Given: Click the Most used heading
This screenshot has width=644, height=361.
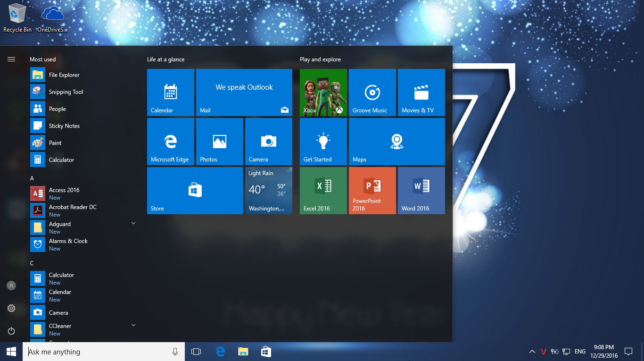Looking at the screenshot, I should click(43, 59).
